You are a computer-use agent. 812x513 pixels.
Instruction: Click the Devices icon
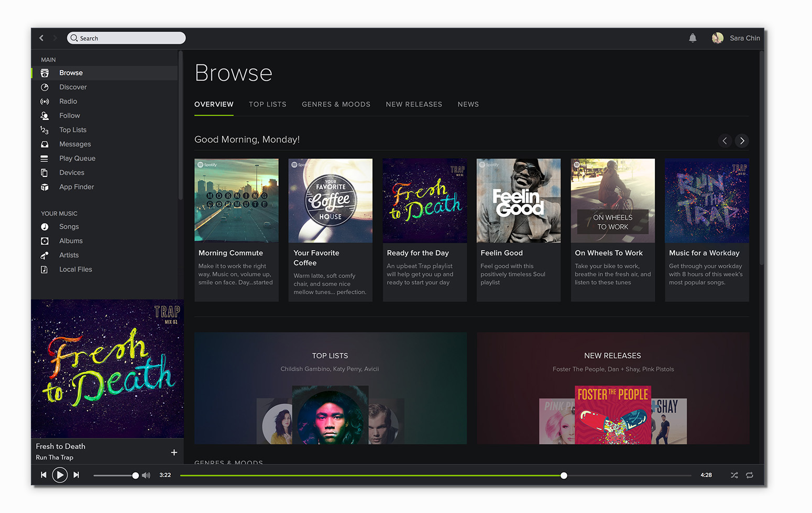pyautogui.click(x=45, y=173)
